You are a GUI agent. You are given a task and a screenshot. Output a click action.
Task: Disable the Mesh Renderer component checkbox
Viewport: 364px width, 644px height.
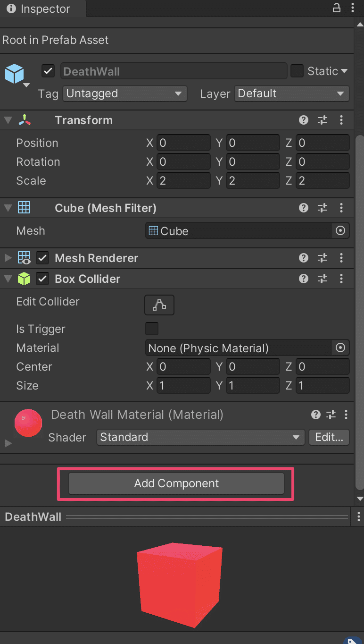click(x=43, y=258)
